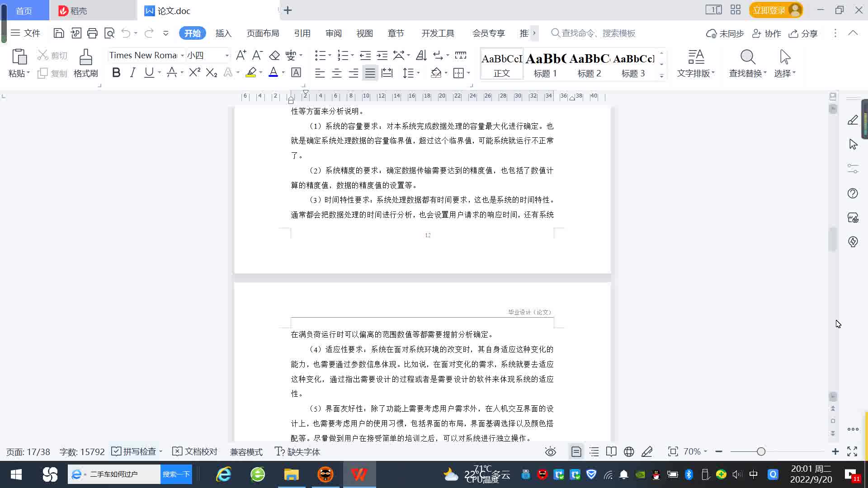Screen dimensions: 868x488
Task: Click the Print icon in quick toolbar
Action: (x=92, y=33)
